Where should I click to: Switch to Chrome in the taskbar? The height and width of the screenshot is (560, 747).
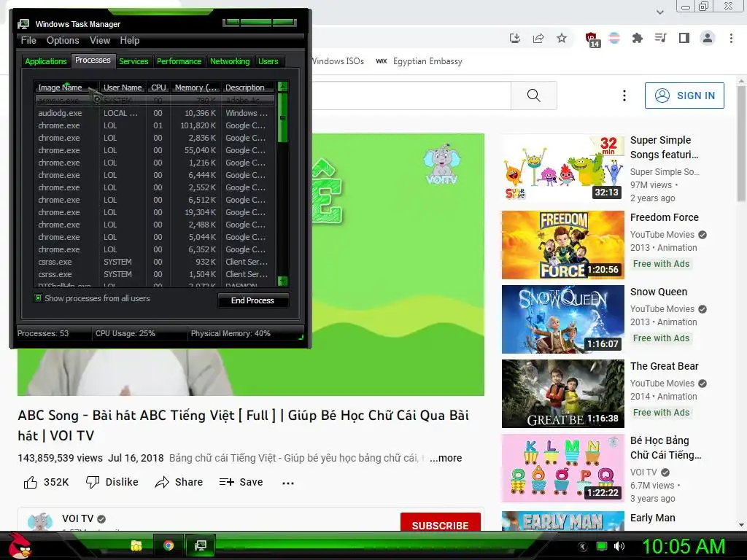[x=169, y=545]
